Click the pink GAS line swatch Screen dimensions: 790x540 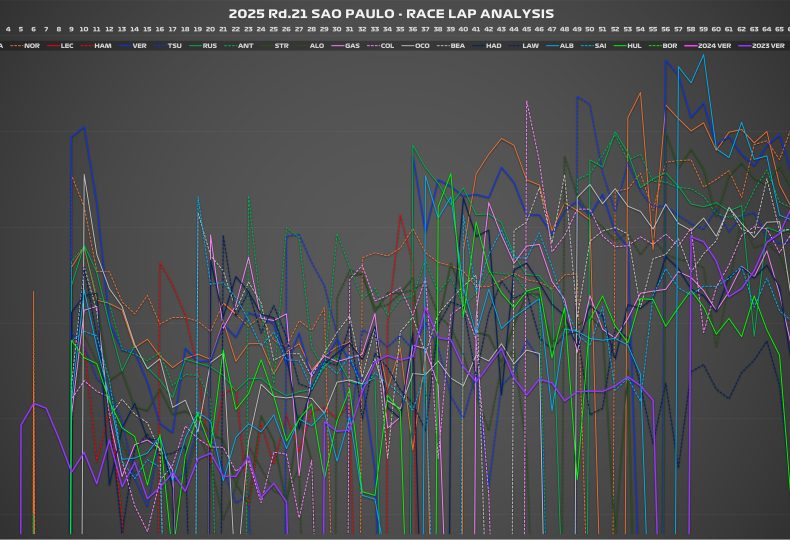pos(337,46)
